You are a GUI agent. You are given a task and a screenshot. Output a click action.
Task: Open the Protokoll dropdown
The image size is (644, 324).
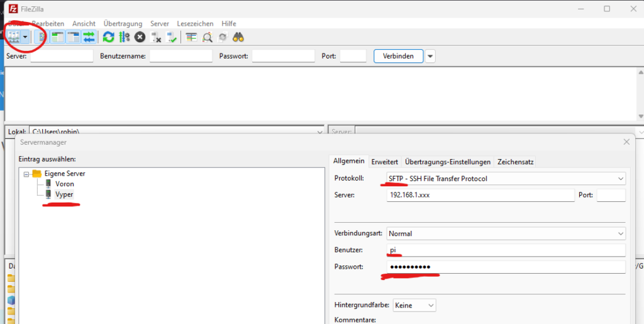pyautogui.click(x=506, y=179)
